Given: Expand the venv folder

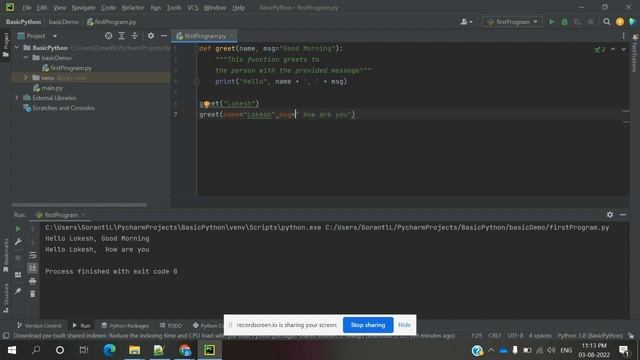Looking at the screenshot, I should 26,78.
